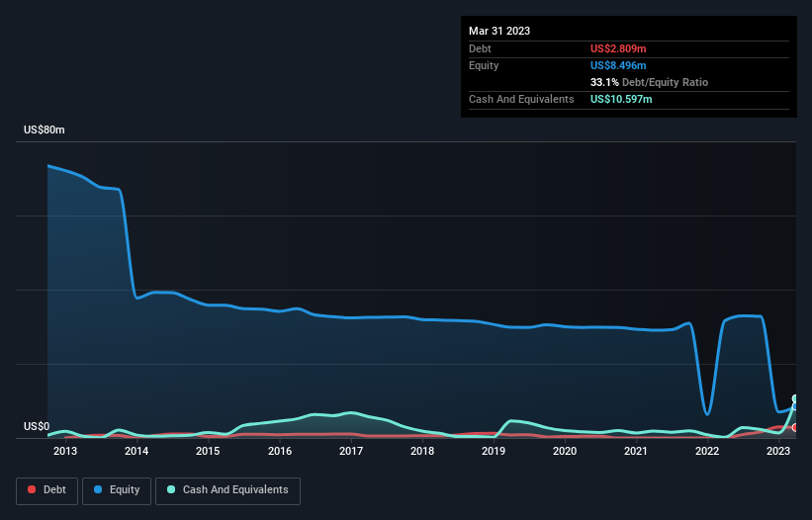Click Cash And Equivalents label in tooltip
Image resolution: width=812 pixels, height=520 pixels.
point(521,99)
